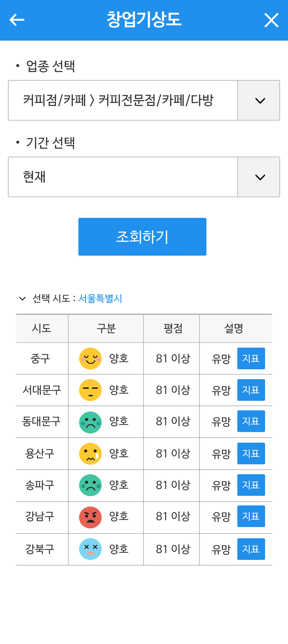Open the 업종 선택 dropdown

click(259, 100)
